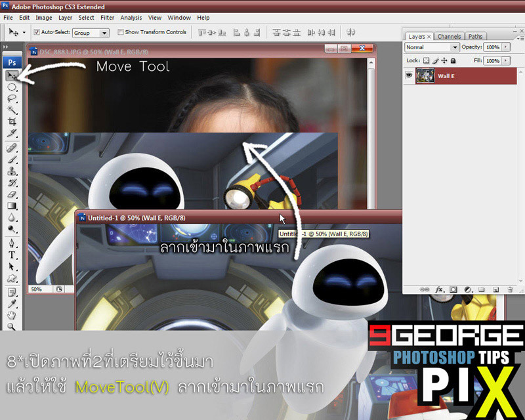The width and height of the screenshot is (525, 420).
Task: Open the Window menu
Action: pos(179,18)
